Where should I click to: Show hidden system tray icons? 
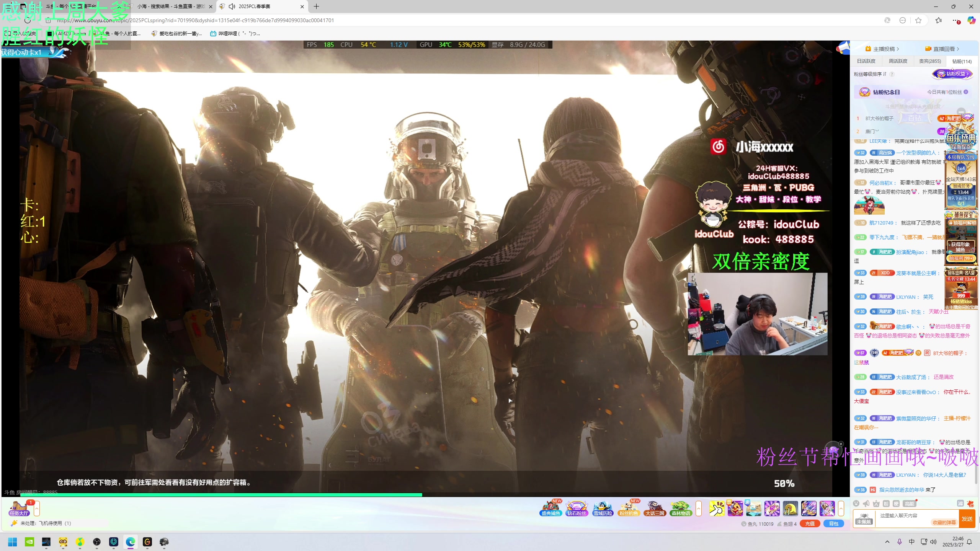(x=887, y=542)
